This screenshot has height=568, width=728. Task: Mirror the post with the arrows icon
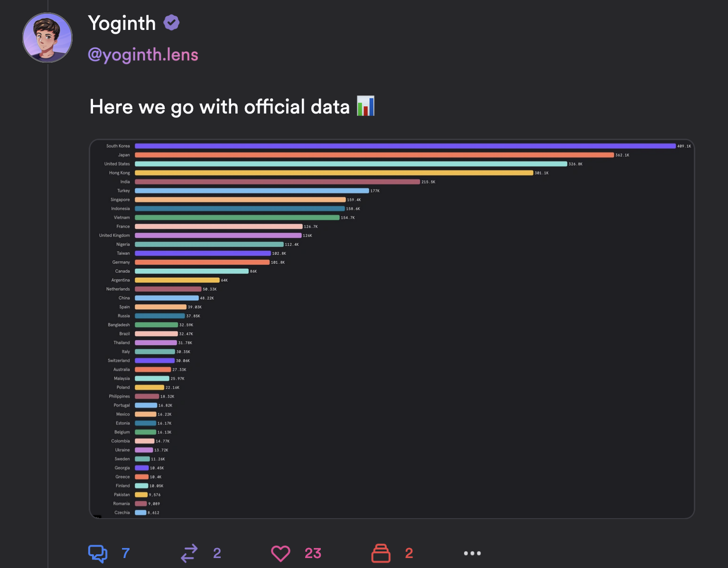[x=189, y=553]
